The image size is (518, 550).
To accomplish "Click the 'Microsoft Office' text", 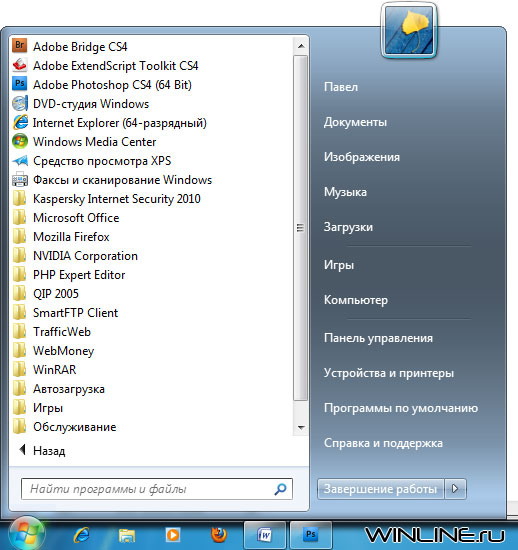I will point(76,218).
